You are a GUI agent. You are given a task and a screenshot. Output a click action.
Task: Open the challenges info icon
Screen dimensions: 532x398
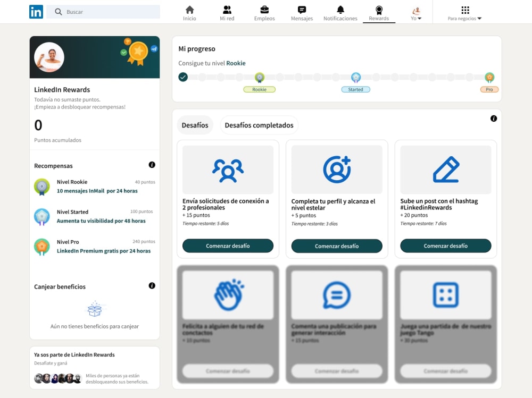point(494,118)
